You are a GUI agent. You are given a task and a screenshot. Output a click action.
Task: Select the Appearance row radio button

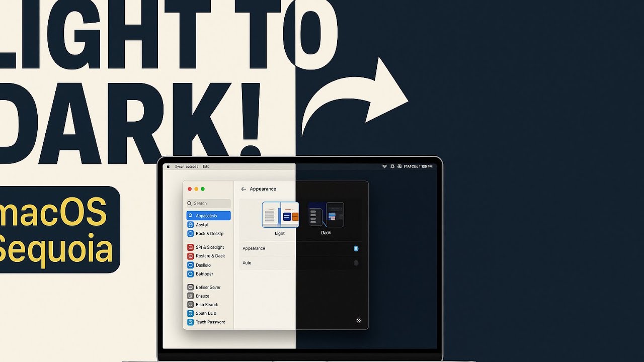coord(356,248)
